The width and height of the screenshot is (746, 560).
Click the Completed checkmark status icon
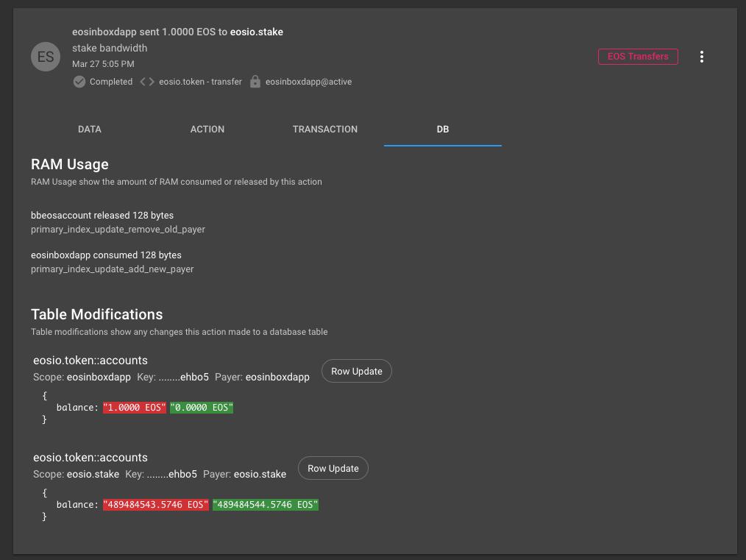tap(79, 82)
